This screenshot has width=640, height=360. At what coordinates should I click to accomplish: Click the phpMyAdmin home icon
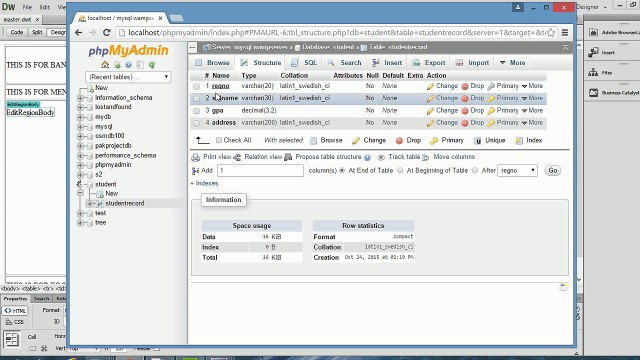tap(105, 65)
